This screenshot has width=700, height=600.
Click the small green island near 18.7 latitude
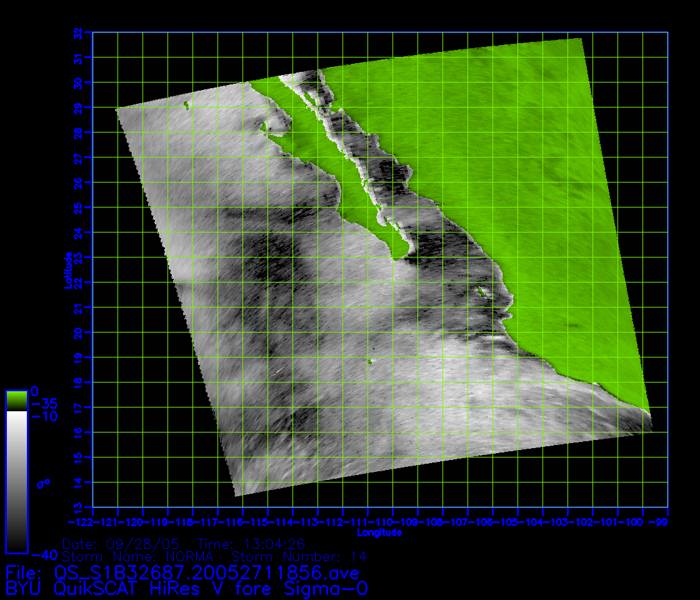(x=369, y=361)
